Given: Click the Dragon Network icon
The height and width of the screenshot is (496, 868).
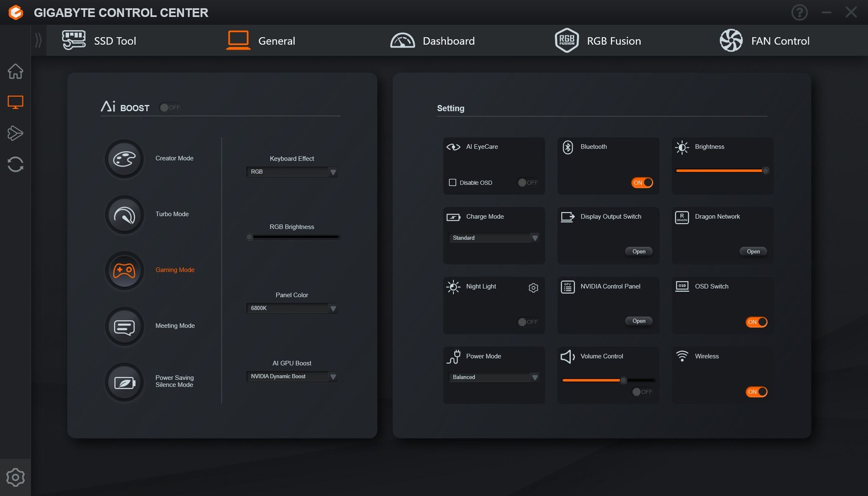Looking at the screenshot, I should coord(682,217).
